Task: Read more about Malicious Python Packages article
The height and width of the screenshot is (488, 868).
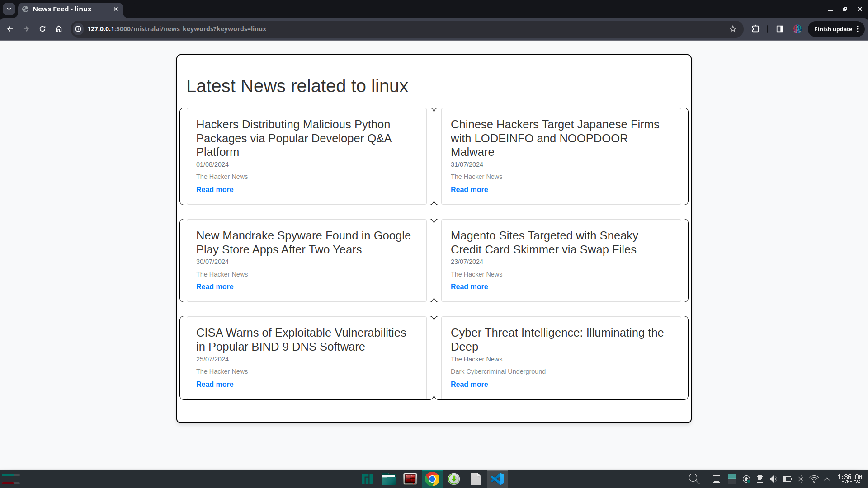Action: [x=215, y=190]
